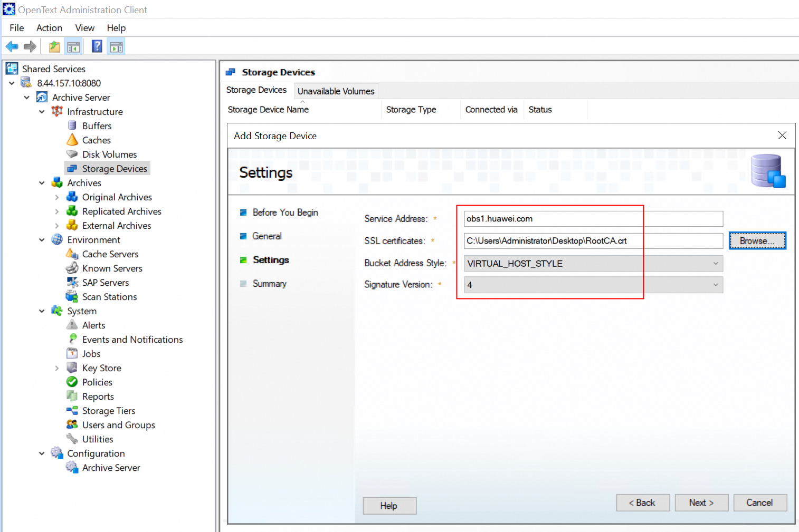Select the Storage Devices tab beside Unavailable Volumes

click(256, 90)
